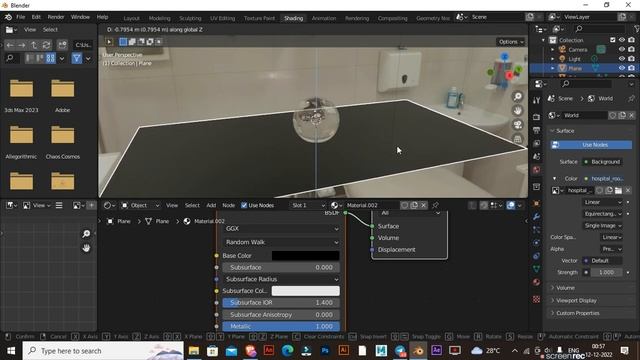640x360 pixels.
Task: Open the 3ds Max 2023 folder
Action: (x=21, y=96)
